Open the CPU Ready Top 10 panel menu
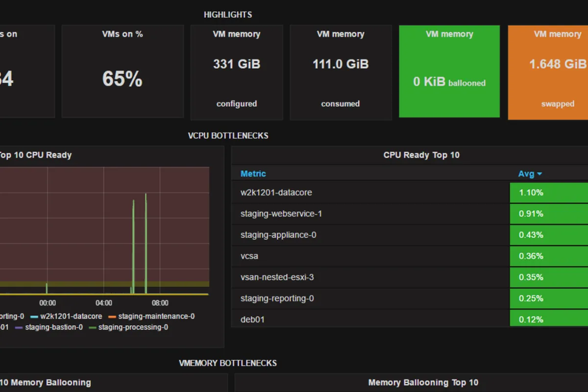The width and height of the screenshot is (588, 392). [421, 155]
